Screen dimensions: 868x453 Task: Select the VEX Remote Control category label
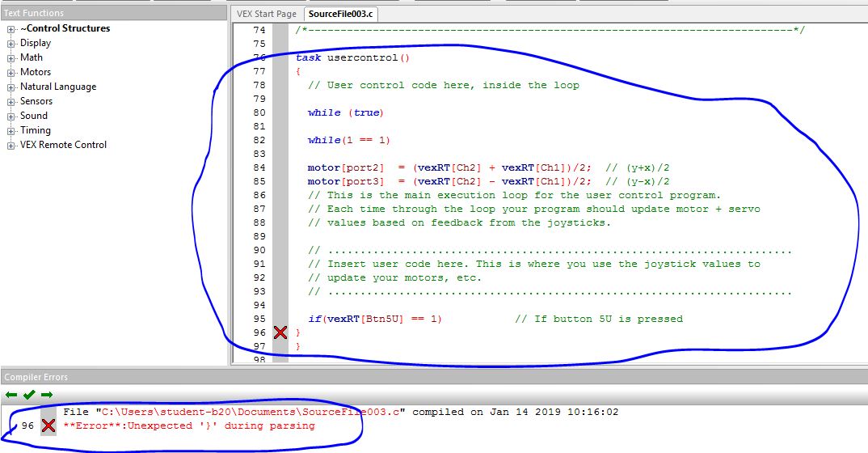[x=63, y=145]
